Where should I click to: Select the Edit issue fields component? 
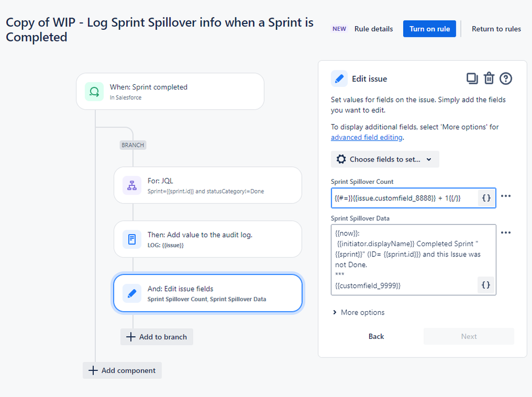tap(208, 294)
